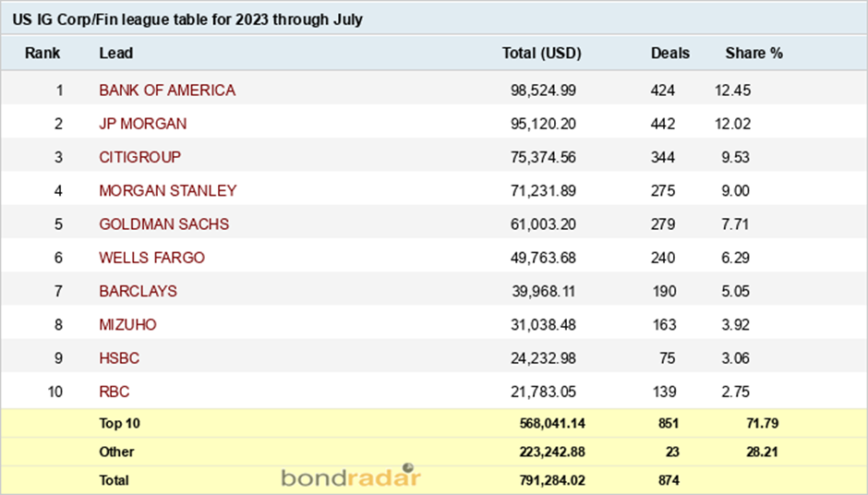
Task: Select total value 98,524.99
Action: click(543, 91)
